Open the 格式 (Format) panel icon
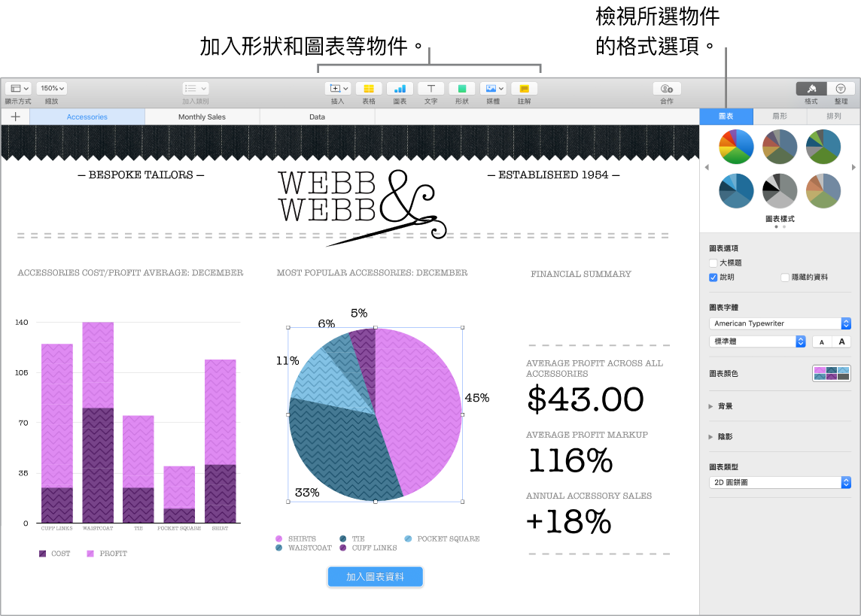861x616 pixels. click(x=811, y=88)
